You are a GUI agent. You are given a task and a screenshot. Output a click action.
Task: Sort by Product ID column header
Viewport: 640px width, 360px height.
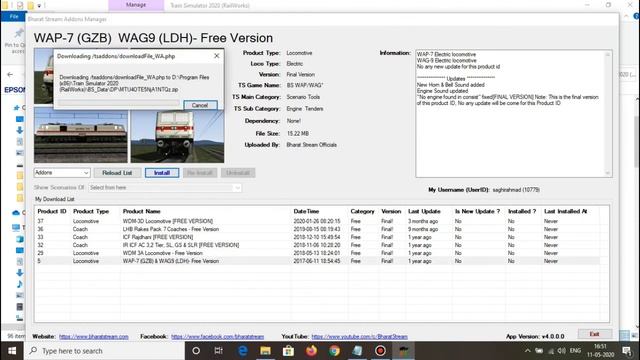[x=52, y=211]
